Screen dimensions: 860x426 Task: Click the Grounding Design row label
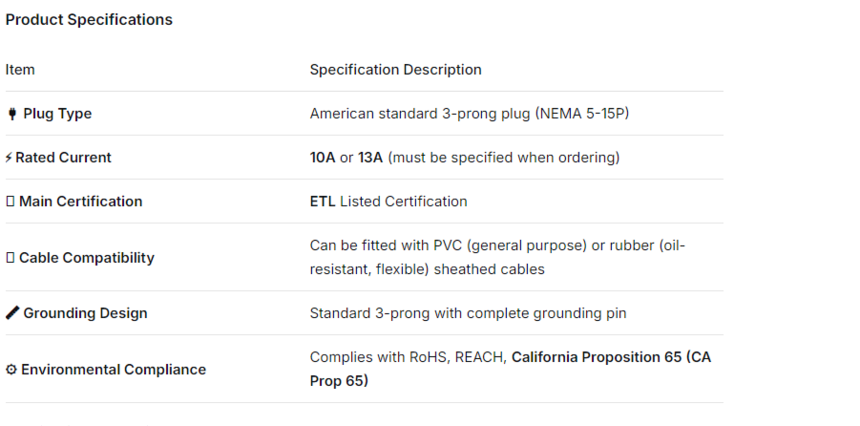[85, 314]
